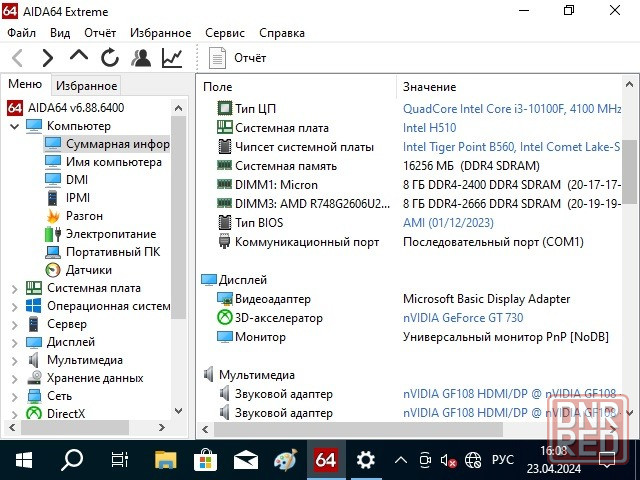Go back with the left arrow toolbar button
Image resolution: width=640 pixels, height=480 pixels.
point(17,58)
